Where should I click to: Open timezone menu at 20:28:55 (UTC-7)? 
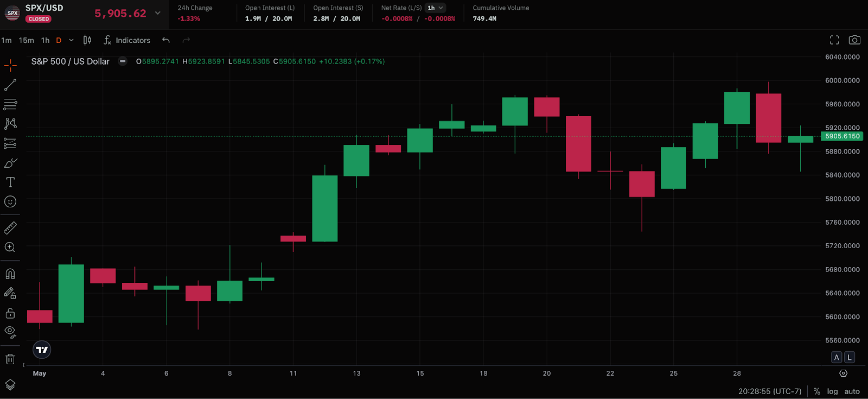click(x=770, y=391)
